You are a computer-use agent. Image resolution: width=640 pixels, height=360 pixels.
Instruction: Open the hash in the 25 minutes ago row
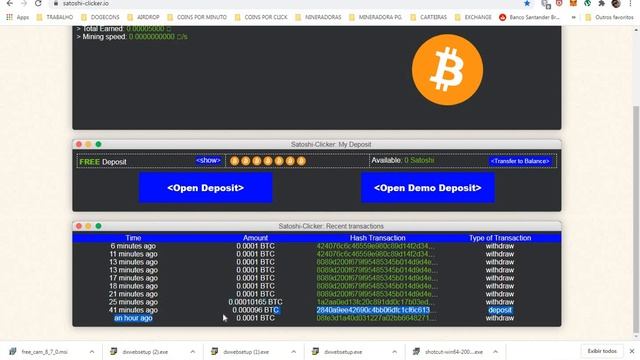376,302
